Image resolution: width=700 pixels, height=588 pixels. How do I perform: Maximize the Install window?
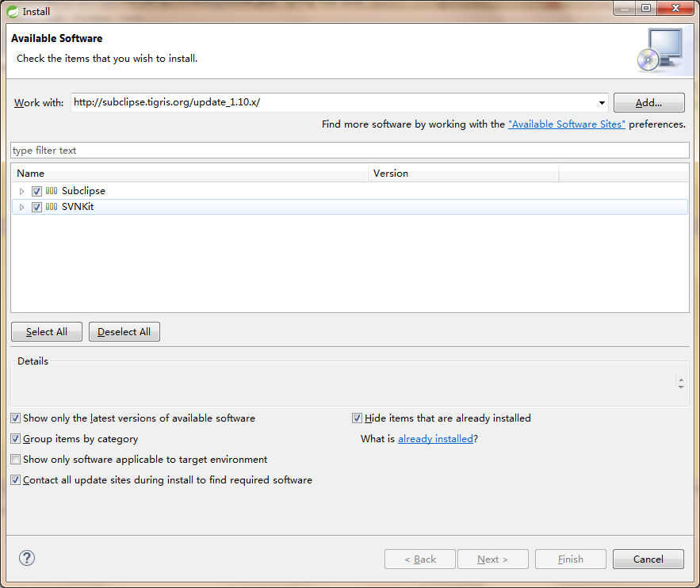coord(646,8)
